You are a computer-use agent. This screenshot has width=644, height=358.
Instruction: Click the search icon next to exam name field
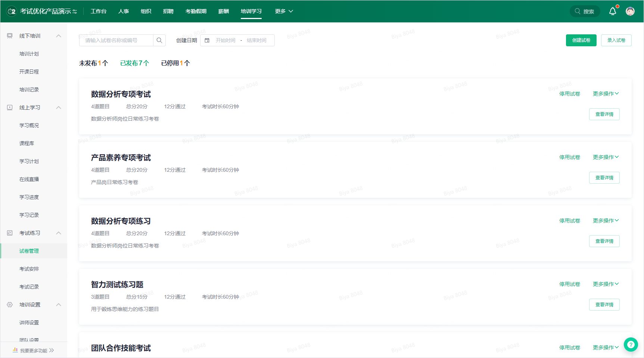159,40
